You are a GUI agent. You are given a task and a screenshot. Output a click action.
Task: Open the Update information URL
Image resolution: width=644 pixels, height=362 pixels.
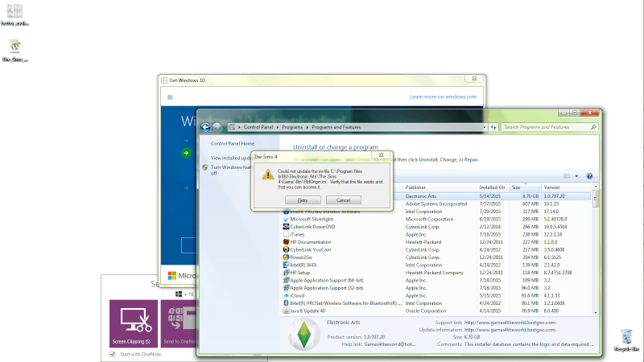(x=510, y=330)
